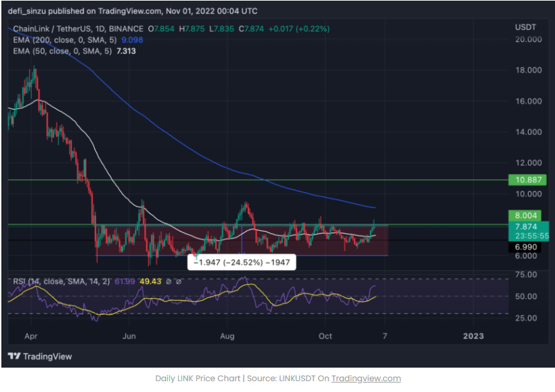
Task: Click the RSI 25.00 scale label
Action: [526, 318]
